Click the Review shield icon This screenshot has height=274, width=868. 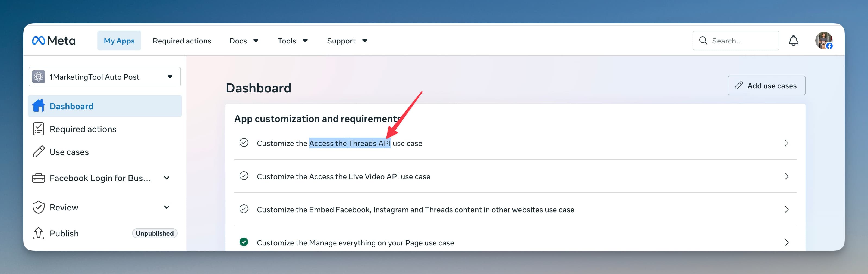point(38,207)
